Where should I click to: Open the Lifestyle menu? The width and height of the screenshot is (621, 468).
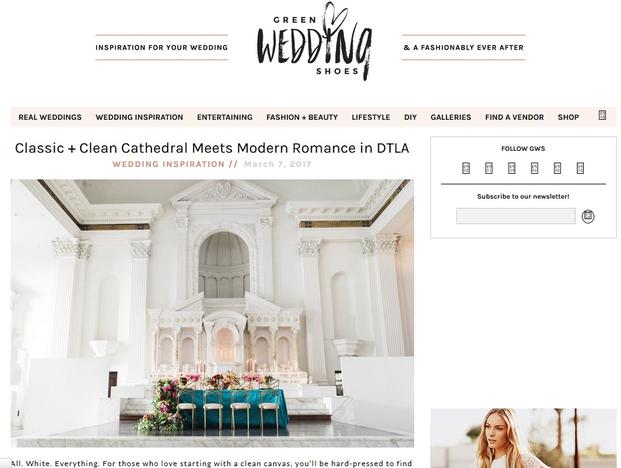(371, 117)
